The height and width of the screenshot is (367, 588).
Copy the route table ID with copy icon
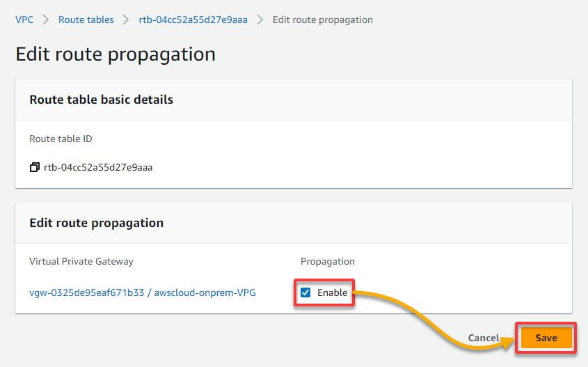[35, 167]
